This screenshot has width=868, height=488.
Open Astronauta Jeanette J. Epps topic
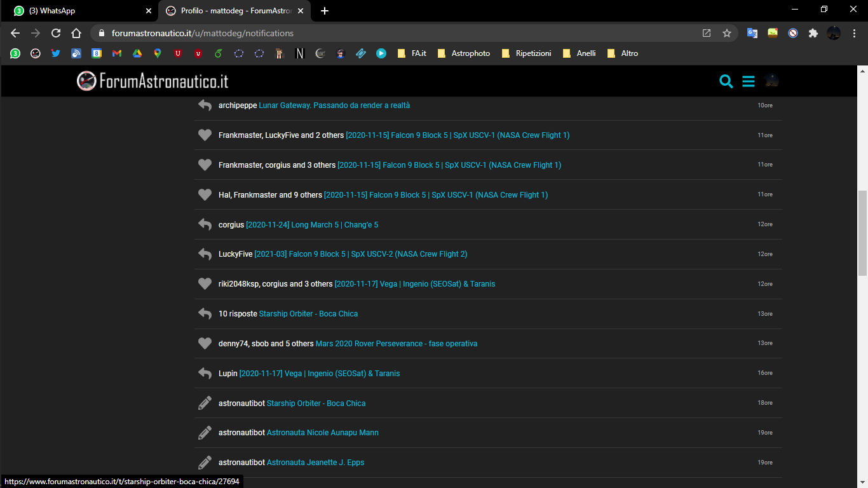tap(316, 463)
